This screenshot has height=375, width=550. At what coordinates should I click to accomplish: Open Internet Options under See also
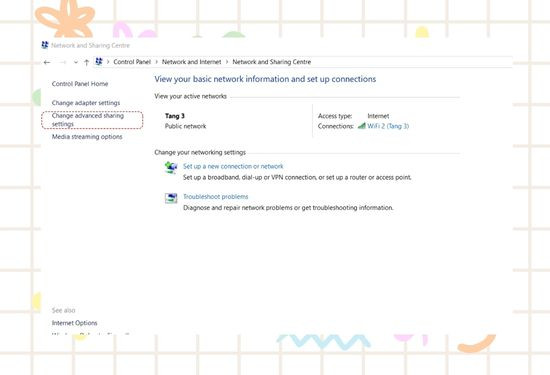coord(75,323)
